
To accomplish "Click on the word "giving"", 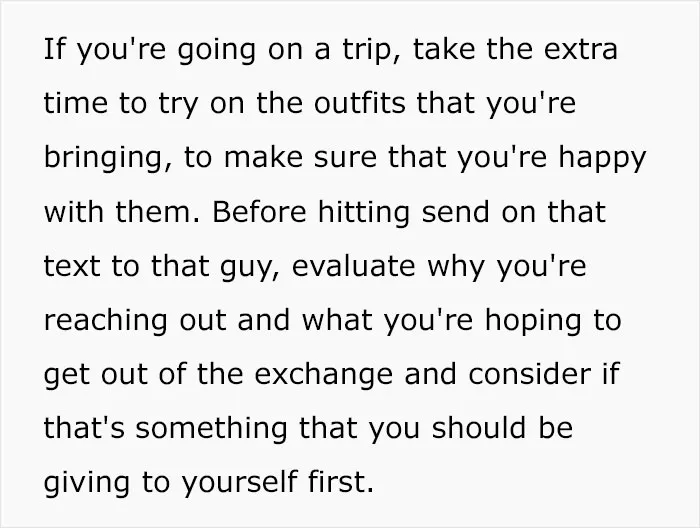I will coord(87,483).
